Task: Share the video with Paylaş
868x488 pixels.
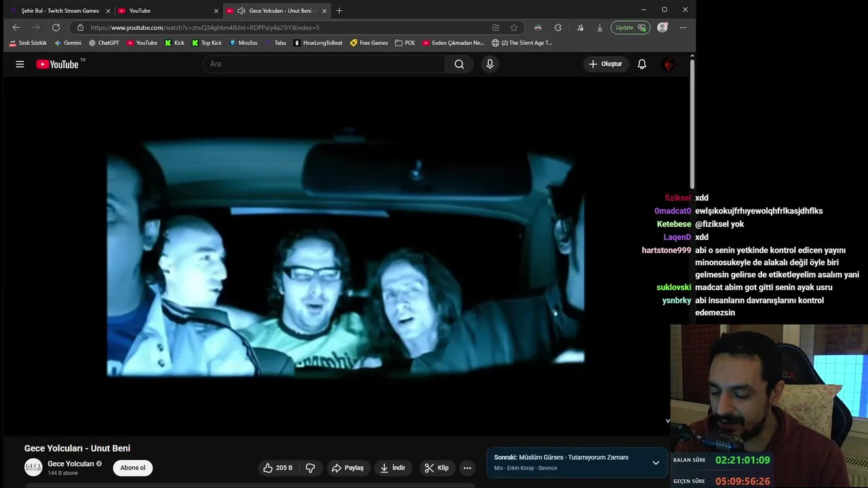Action: click(x=347, y=468)
